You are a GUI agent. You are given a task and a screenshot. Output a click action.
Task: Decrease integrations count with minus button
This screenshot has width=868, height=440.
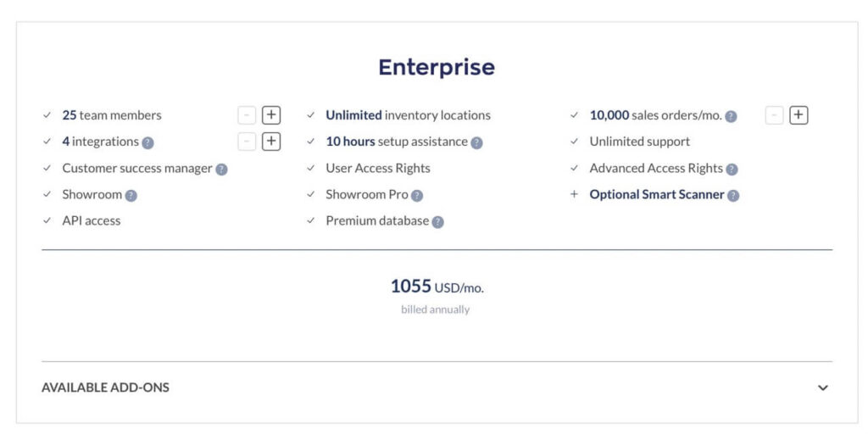[247, 142]
